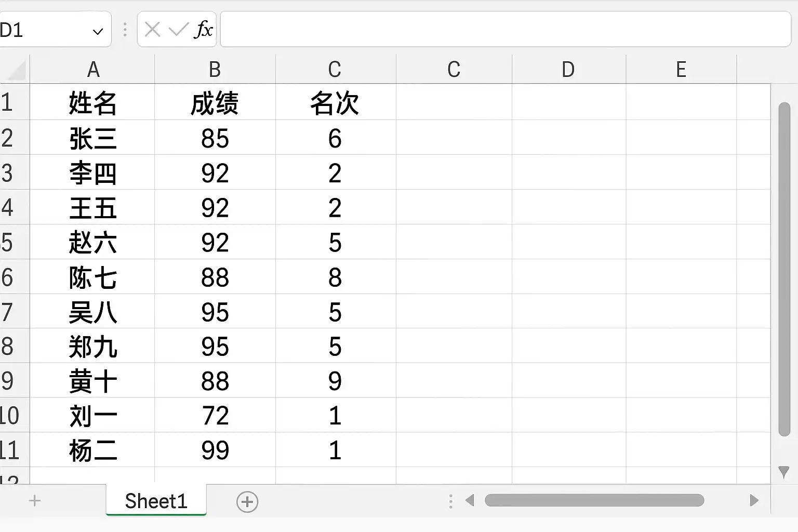Click the vertical scrollbar thumb

click(x=784, y=270)
